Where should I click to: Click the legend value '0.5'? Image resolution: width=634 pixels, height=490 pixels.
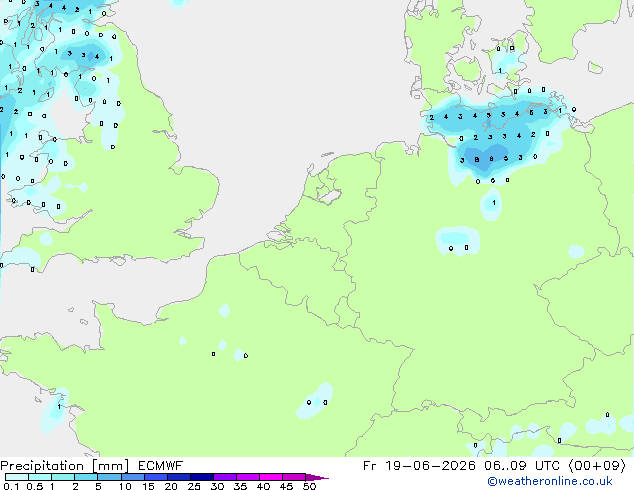click(x=34, y=486)
